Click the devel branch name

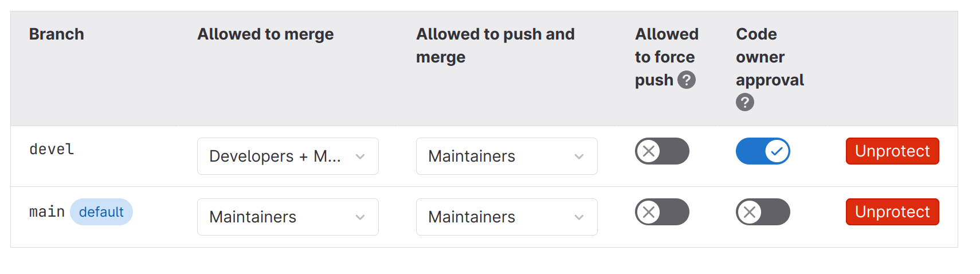coord(52,150)
